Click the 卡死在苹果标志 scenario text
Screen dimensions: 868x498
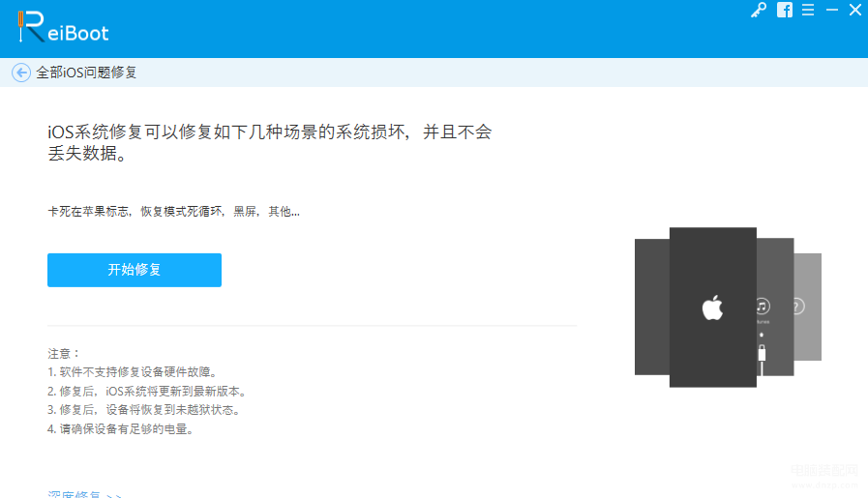point(88,212)
